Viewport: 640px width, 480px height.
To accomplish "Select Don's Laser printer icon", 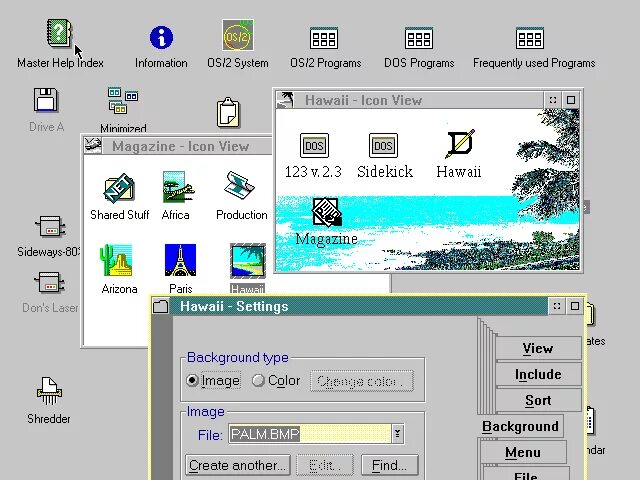I will [50, 282].
